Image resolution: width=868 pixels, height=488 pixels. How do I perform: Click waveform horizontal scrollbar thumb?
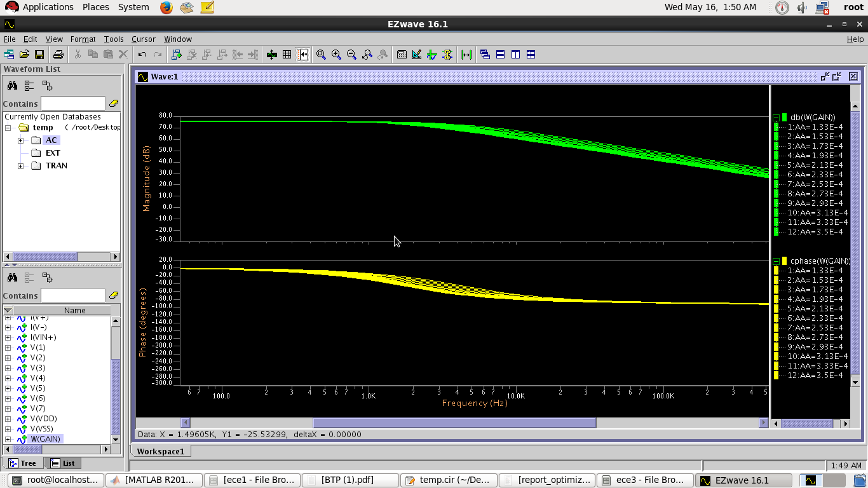coord(454,423)
